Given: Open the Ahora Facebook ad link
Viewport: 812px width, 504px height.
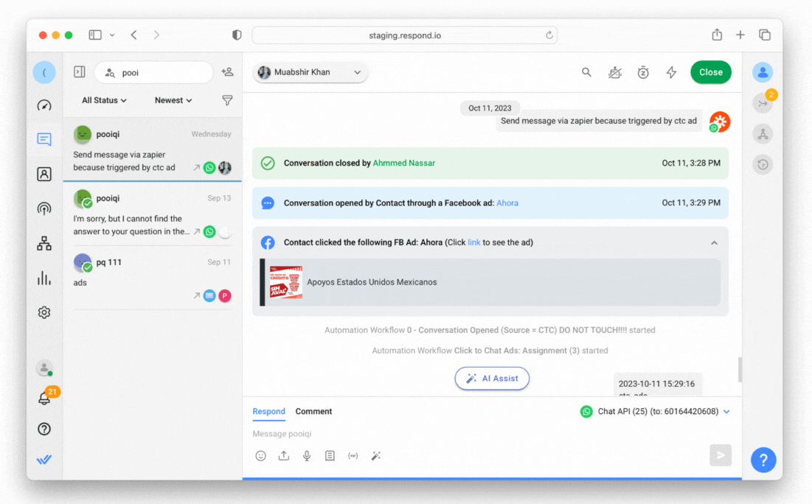Looking at the screenshot, I should (507, 203).
